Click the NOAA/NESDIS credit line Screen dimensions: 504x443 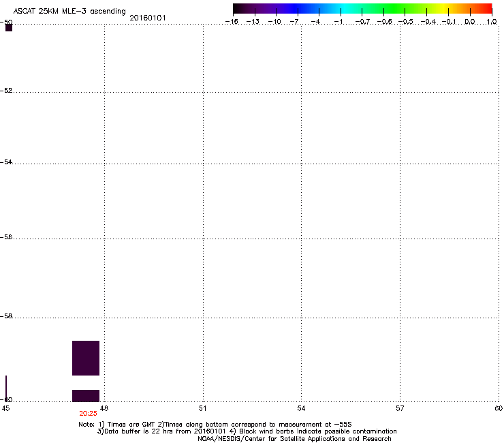pos(294,439)
